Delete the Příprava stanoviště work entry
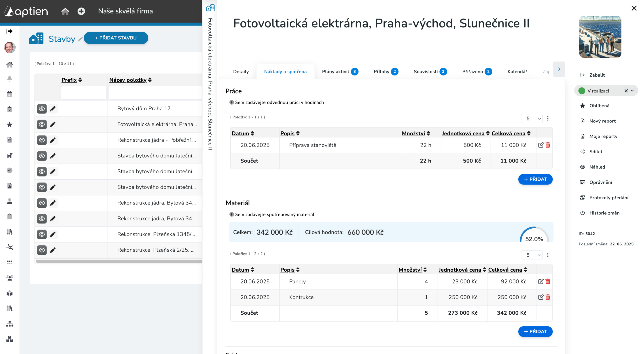This screenshot has width=644, height=354. 547,145
